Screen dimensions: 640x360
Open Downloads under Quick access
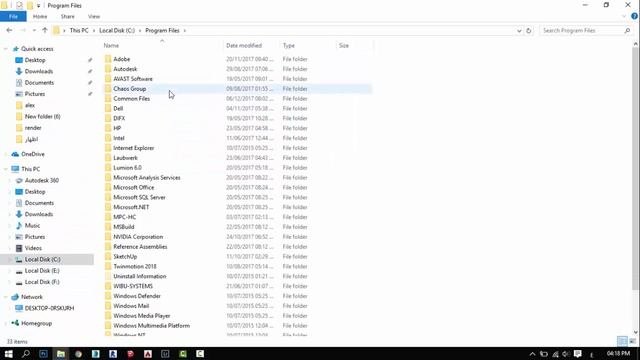pos(38,71)
